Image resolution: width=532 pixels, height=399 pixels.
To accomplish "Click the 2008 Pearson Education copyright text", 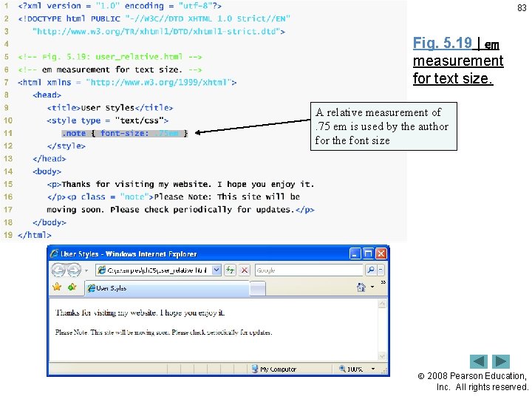I will coord(474,381).
